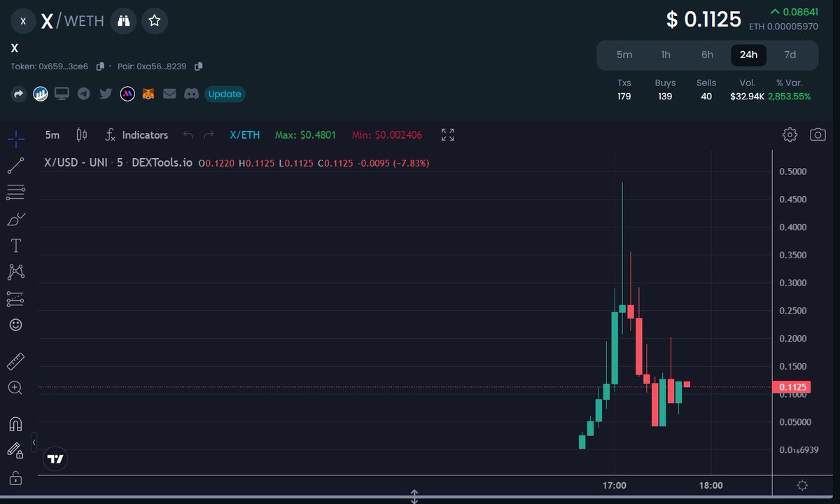Open the project's Twitter profile
The height and width of the screenshot is (504, 840).
pyautogui.click(x=105, y=93)
